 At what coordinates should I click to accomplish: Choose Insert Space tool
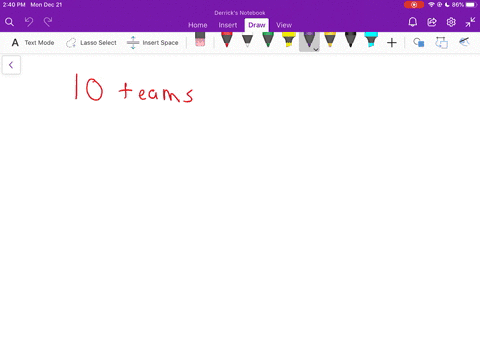point(153,43)
